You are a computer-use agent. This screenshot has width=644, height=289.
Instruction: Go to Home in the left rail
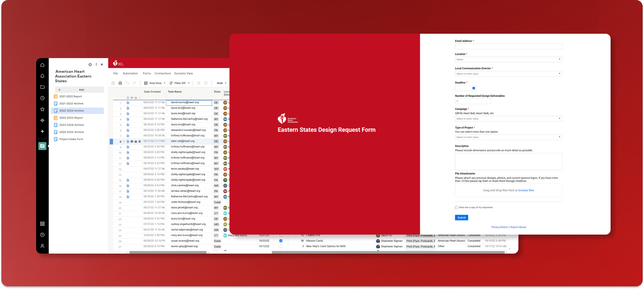[x=42, y=65]
